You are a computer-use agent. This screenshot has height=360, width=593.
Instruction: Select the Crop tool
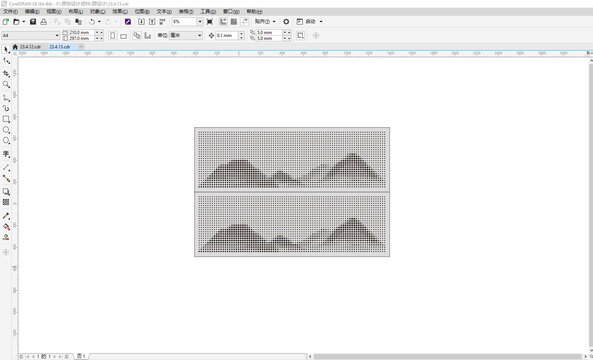pyautogui.click(x=6, y=73)
